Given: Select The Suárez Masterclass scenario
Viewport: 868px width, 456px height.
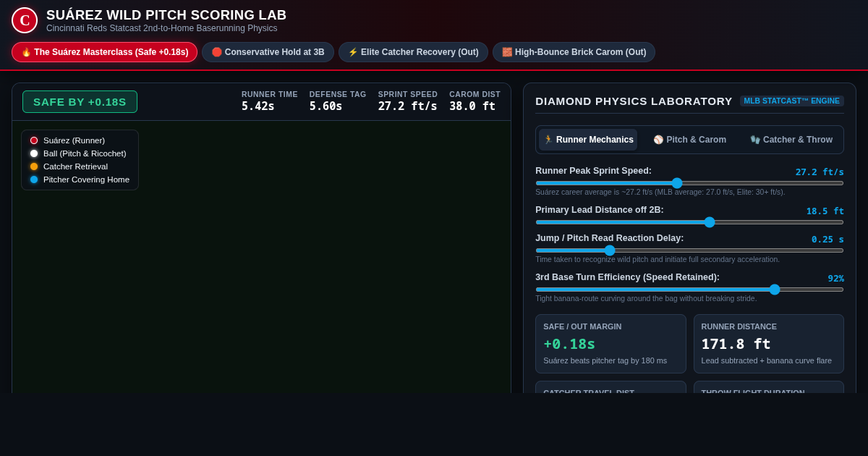Looking at the screenshot, I should 104,52.
